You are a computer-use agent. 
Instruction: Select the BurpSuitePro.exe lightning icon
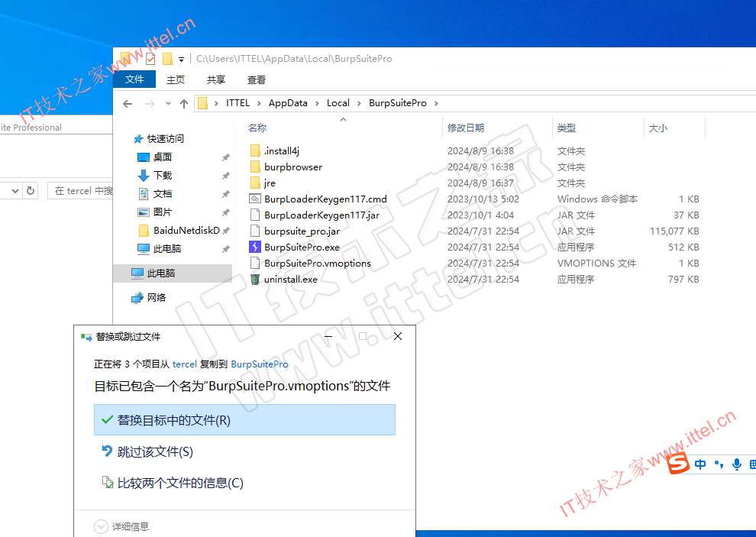pos(255,247)
